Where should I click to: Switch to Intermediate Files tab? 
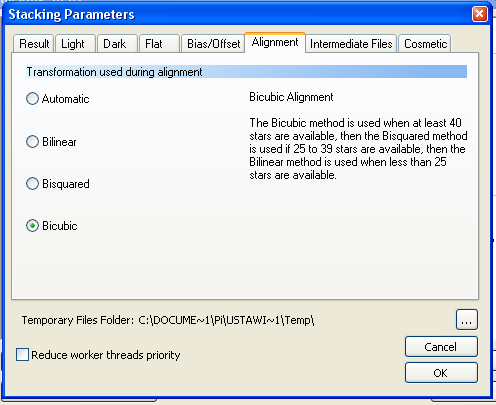[x=351, y=44]
